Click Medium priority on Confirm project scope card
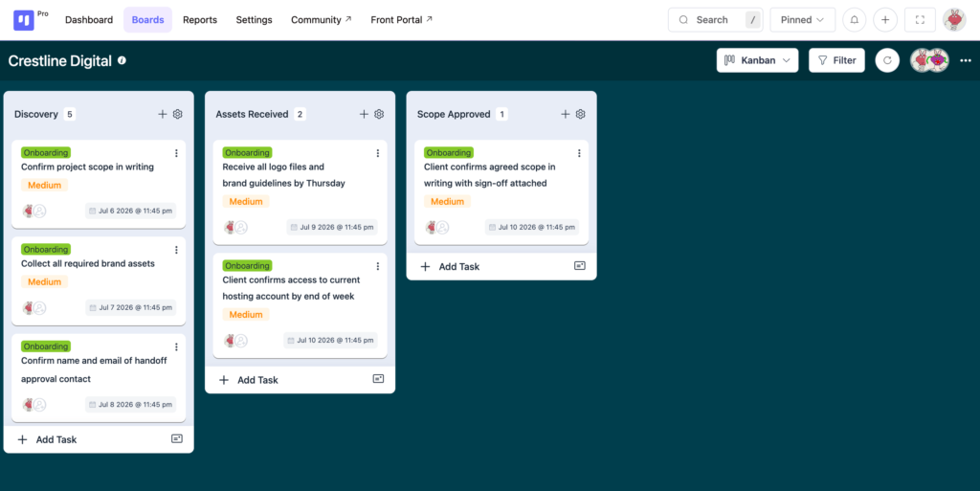980x491 pixels. coord(44,185)
